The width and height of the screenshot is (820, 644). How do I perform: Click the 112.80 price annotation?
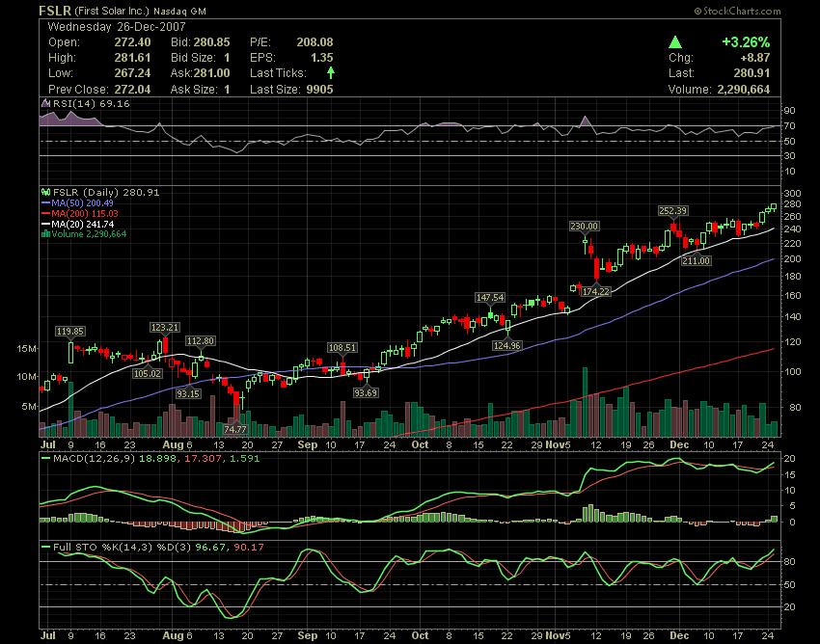tap(201, 341)
